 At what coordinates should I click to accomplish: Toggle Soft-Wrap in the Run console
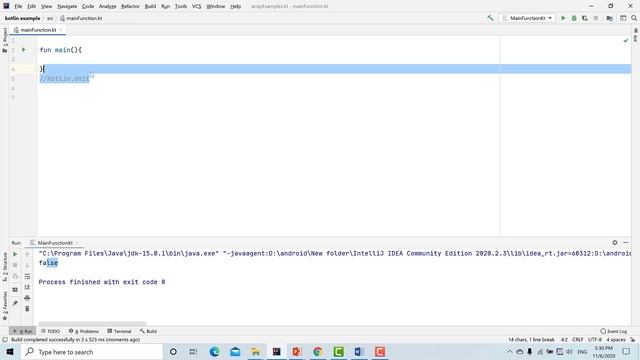pyautogui.click(x=27, y=276)
